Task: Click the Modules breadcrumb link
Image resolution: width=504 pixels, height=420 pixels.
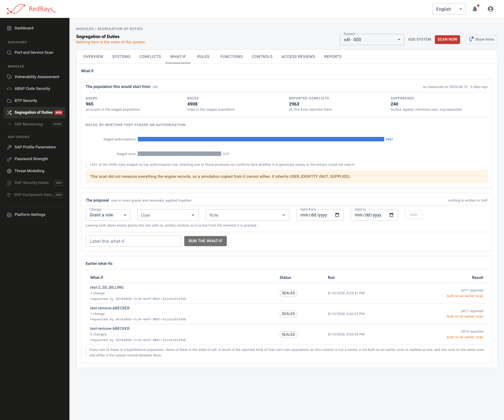Action: point(85,29)
